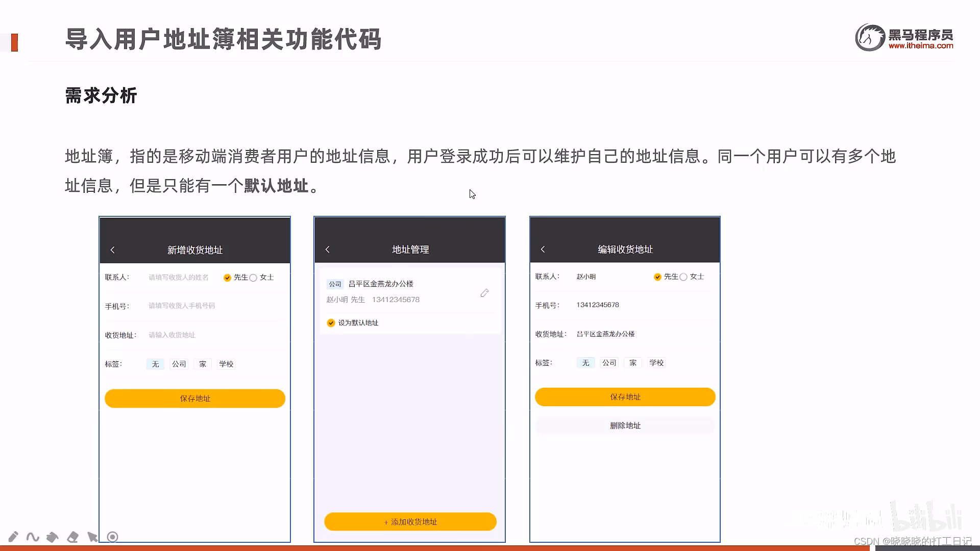Click 13412345678 on address card
This screenshot has width=980, height=551.
[x=396, y=300]
